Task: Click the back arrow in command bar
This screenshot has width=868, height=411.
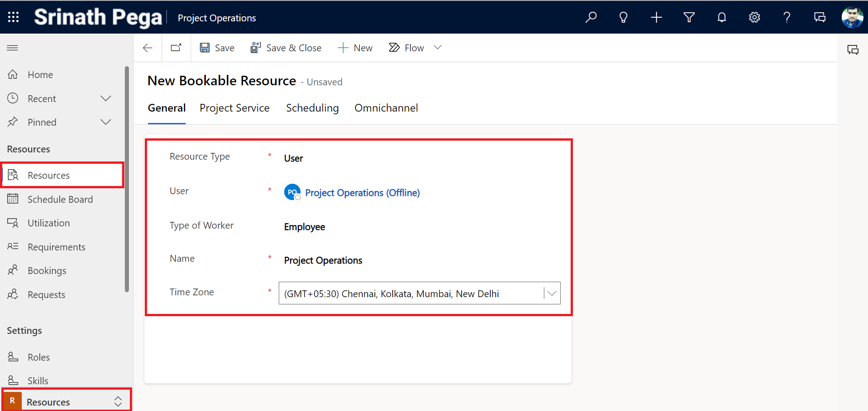Action: click(x=148, y=48)
